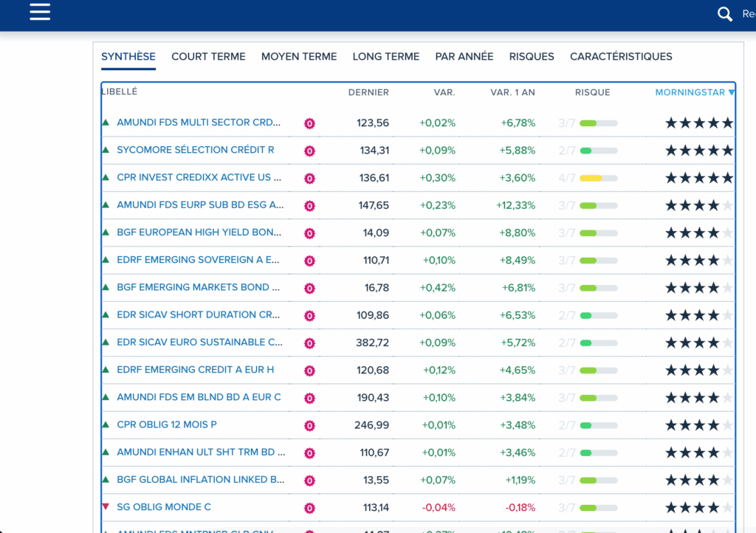The height and width of the screenshot is (533, 756).
Task: Sort table by Morningstar rating dropdown arrow
Action: [732, 92]
